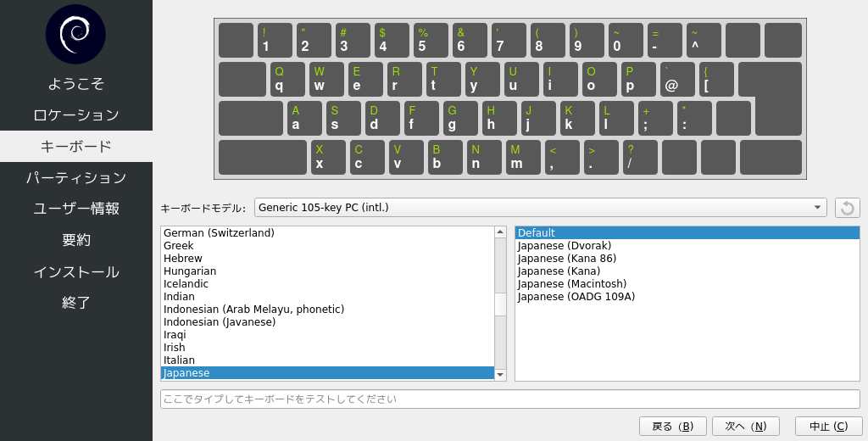Reset keyboard model with the revert icon

click(x=848, y=208)
